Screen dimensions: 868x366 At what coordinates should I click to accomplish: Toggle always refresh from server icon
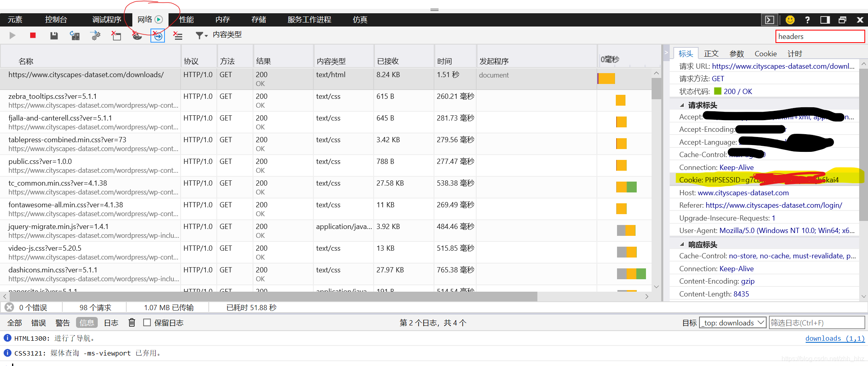(75, 36)
